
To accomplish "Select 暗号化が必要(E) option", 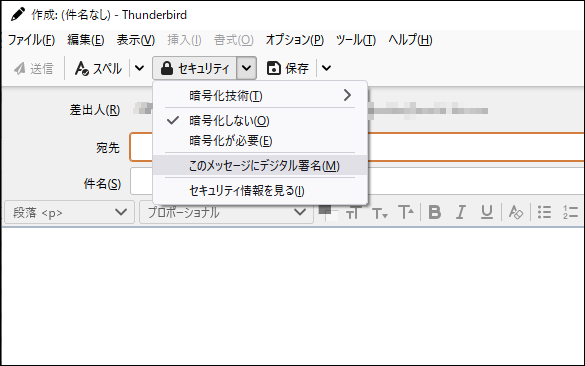I will click(x=260, y=141).
